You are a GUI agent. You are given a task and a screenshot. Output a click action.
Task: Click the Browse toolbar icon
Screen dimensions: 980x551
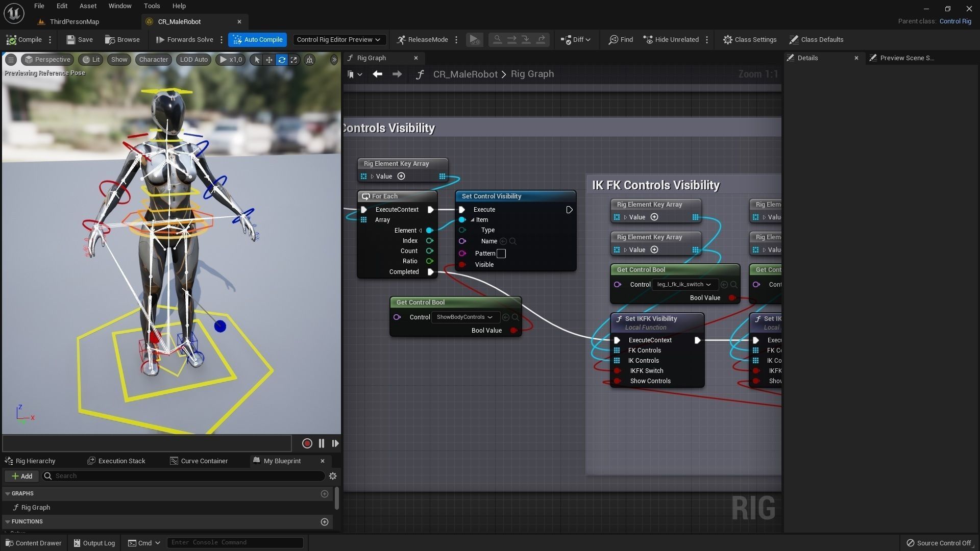pyautogui.click(x=122, y=40)
